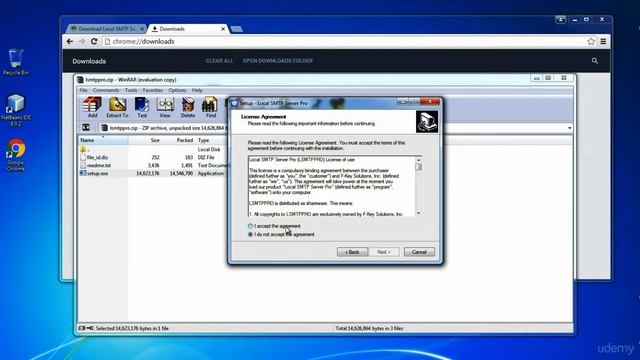Click the license scroll up arrow
Image resolution: width=640 pixels, height=360 pixels.
(x=418, y=160)
